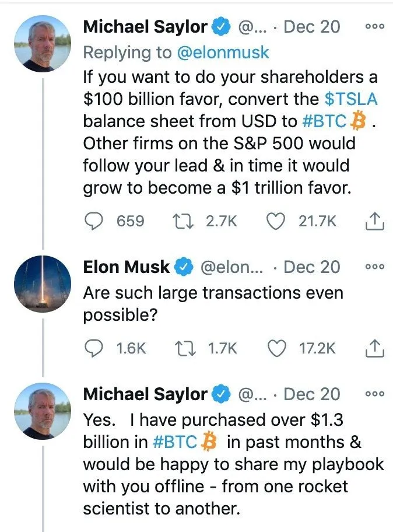This screenshot has height=532, width=393.
Task: Like the tweet with 21.7K likes
Action: tap(275, 221)
